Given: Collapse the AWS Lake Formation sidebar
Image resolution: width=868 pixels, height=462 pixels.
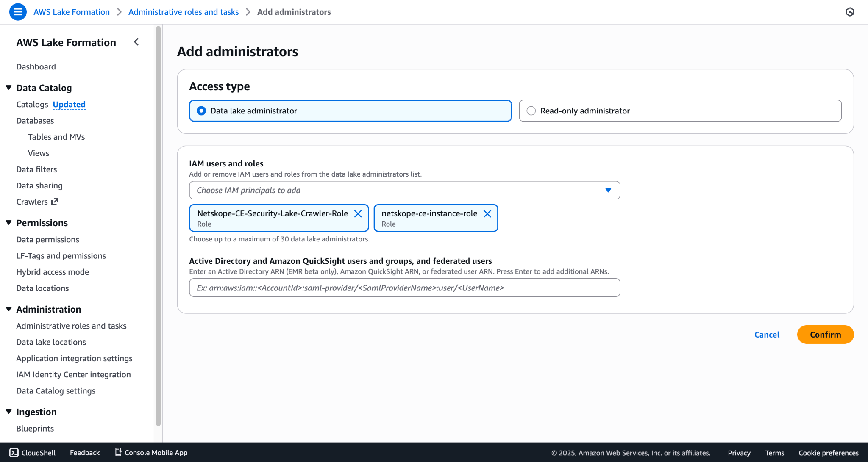Looking at the screenshot, I should (136, 42).
